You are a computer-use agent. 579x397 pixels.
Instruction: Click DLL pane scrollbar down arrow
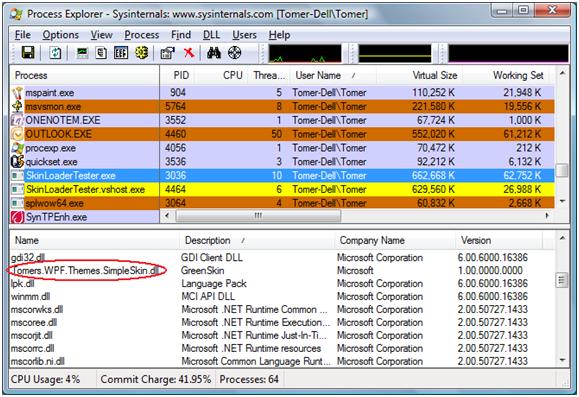pos(562,360)
